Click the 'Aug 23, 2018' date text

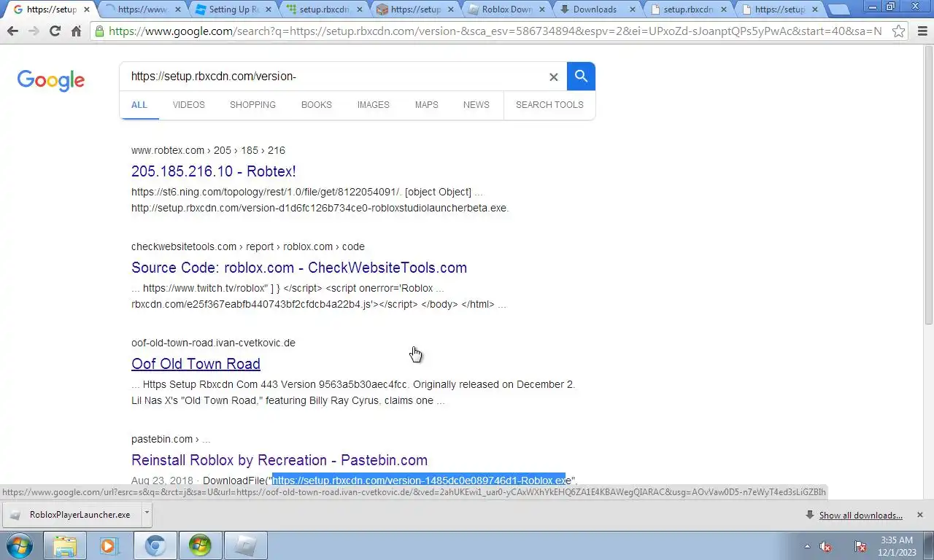pyautogui.click(x=162, y=481)
